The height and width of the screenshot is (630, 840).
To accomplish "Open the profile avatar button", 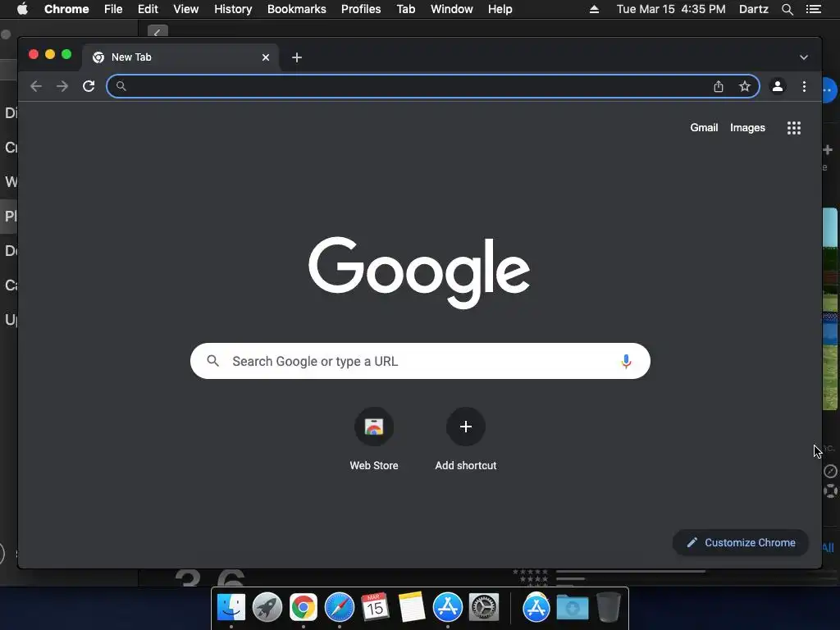I will point(778,86).
